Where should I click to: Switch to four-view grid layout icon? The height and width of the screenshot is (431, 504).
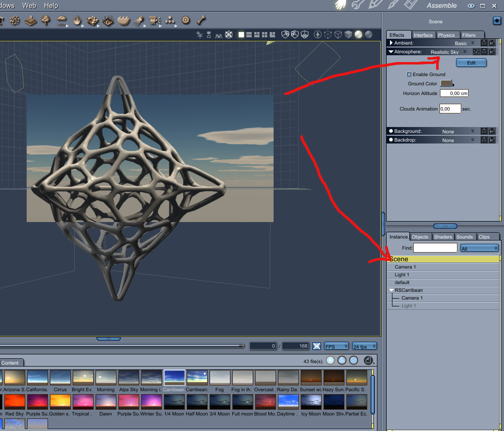point(264,35)
